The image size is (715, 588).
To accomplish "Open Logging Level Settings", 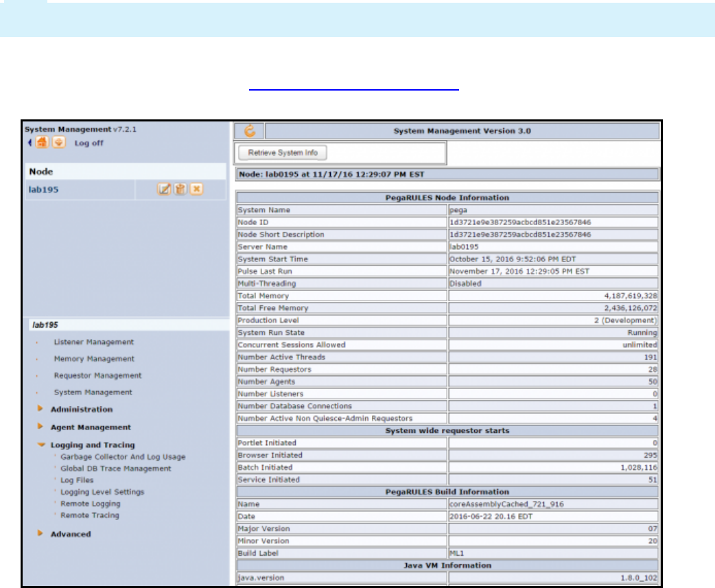I will point(102,492).
